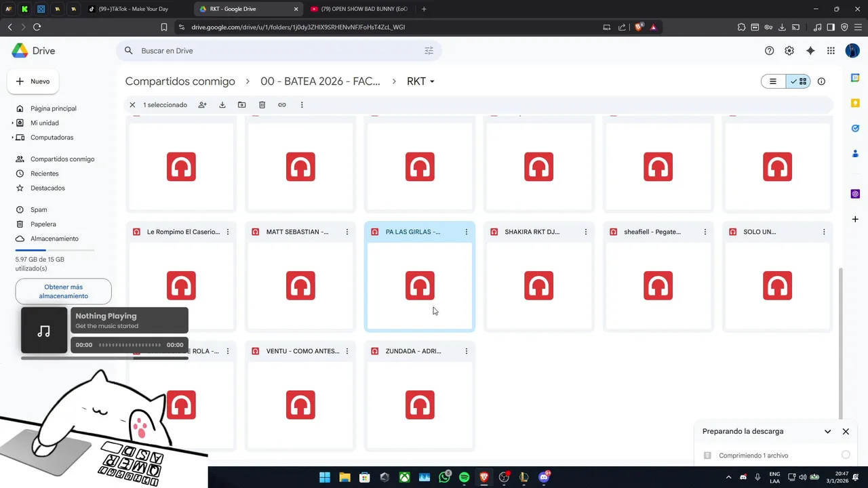The width and height of the screenshot is (868, 488).
Task: Show file details info icon
Action: click(x=821, y=81)
